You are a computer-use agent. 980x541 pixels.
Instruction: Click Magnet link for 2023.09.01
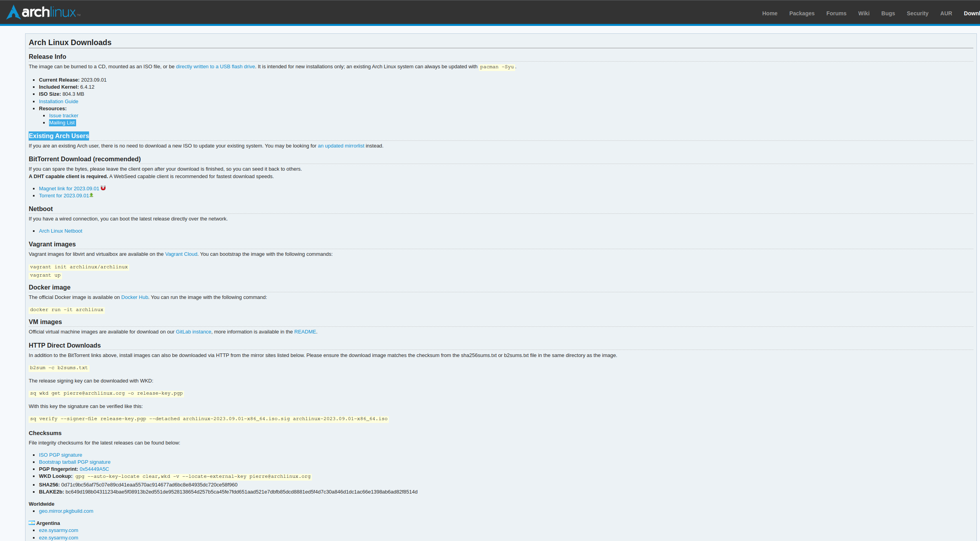point(69,189)
